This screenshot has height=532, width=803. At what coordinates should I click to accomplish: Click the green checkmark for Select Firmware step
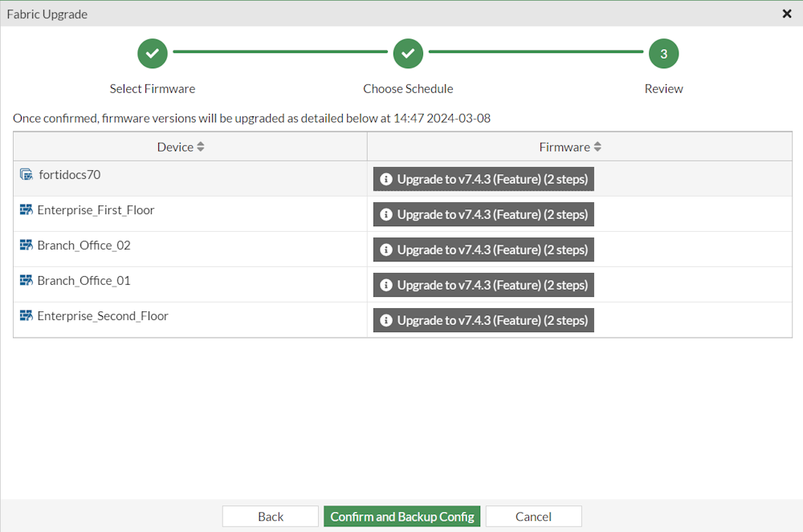pyautogui.click(x=153, y=53)
